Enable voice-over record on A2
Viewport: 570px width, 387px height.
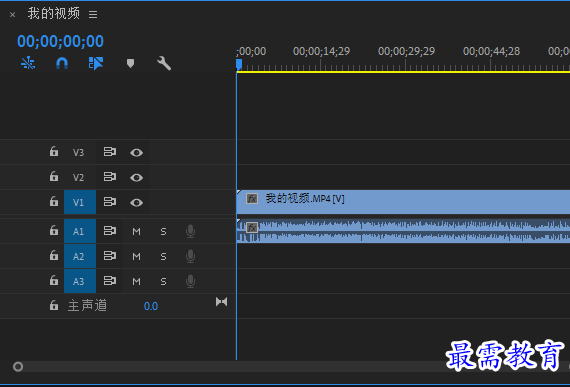click(190, 256)
